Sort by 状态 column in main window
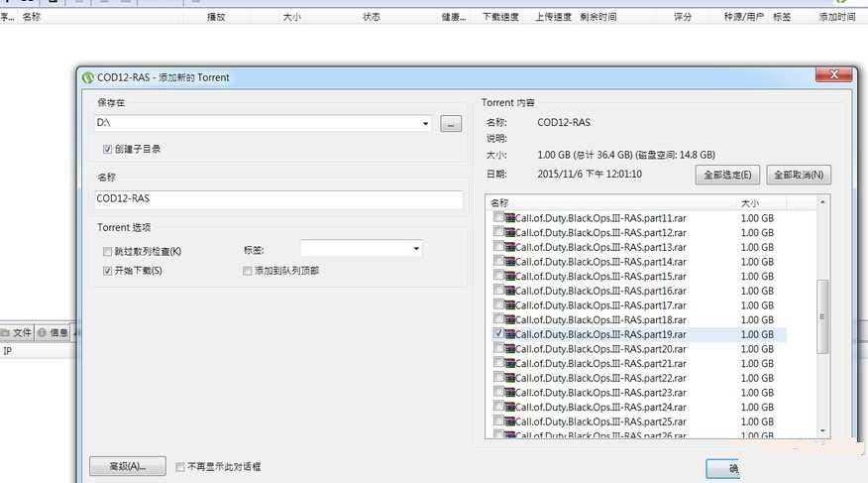The height and width of the screenshot is (483, 868). point(372,17)
